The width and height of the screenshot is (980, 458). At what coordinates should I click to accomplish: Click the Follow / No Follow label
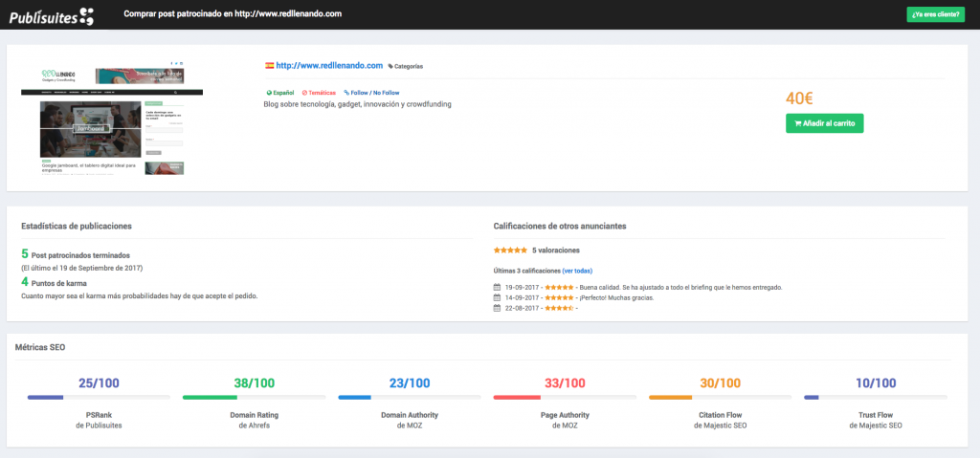(371, 93)
